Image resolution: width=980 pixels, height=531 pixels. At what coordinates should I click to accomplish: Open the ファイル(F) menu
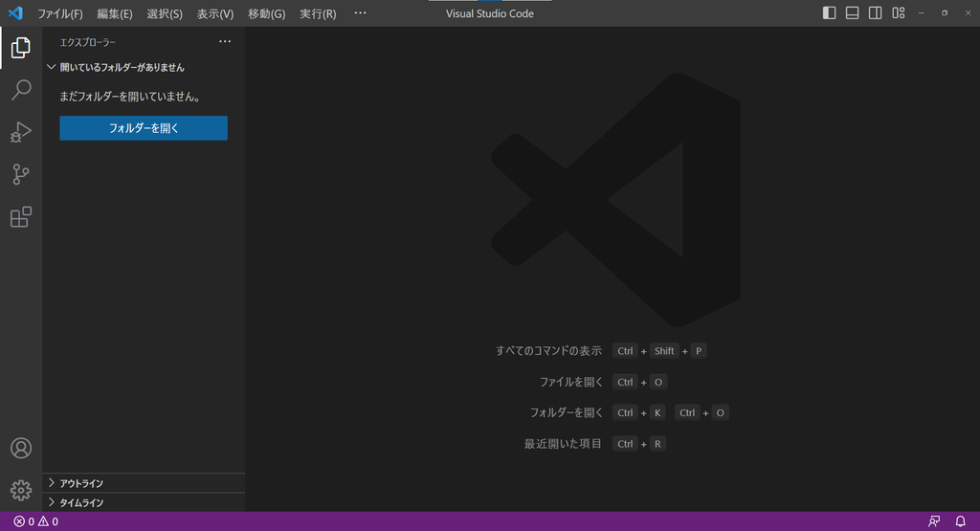pos(60,13)
